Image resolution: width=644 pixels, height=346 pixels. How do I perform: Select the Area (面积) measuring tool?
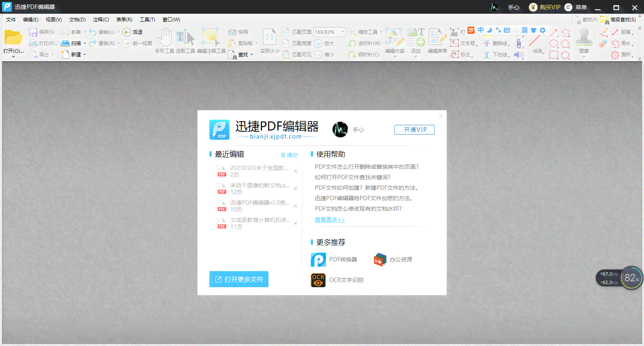pos(622,54)
